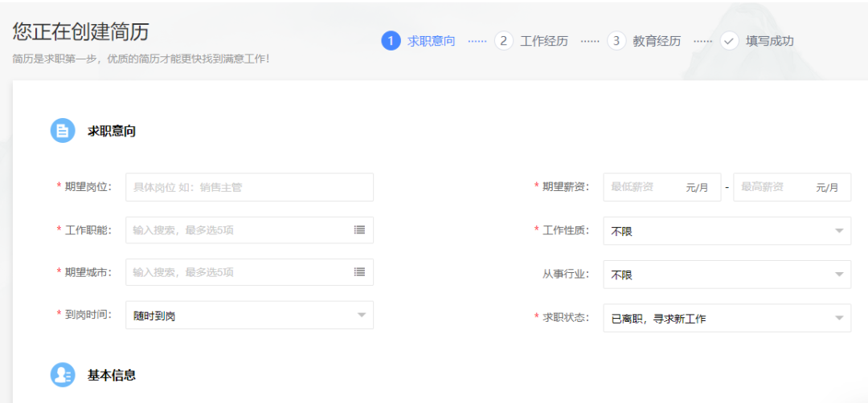
Task: Open list icon in 工作职能 field
Action: (359, 230)
